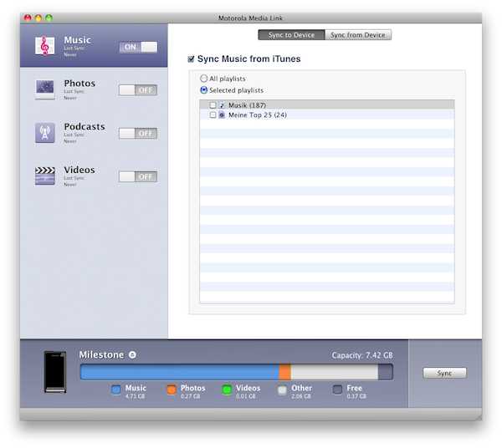Start syncing with the Sync button

point(444,373)
